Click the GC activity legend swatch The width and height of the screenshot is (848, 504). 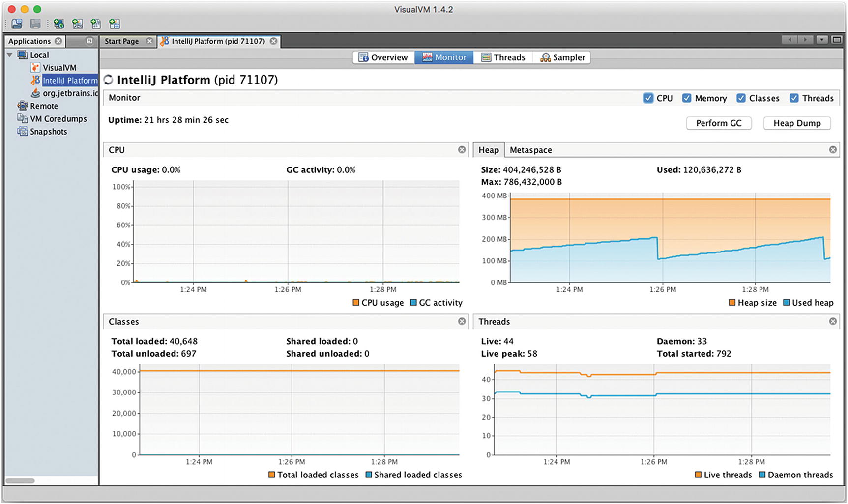[413, 303]
